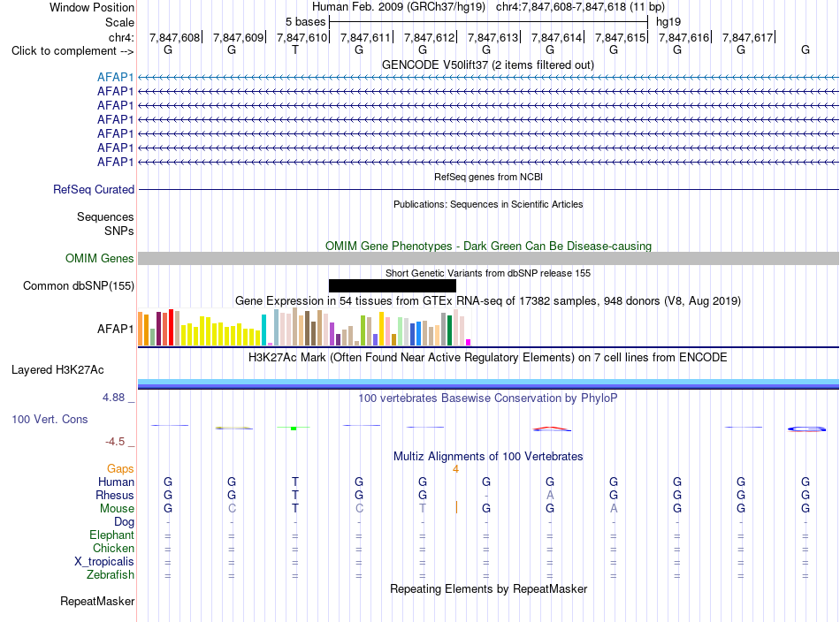Click the orange "Gaps" row label
The width and height of the screenshot is (840, 622).
pos(120,469)
